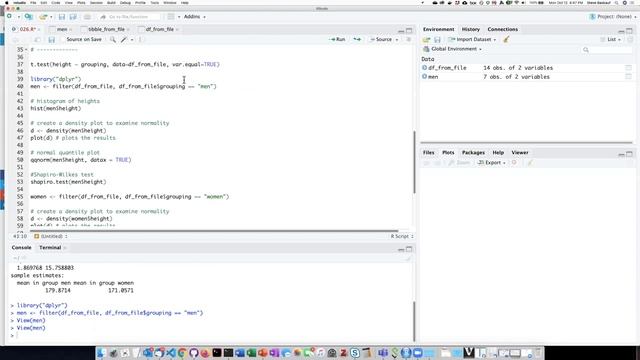Click the editor vertical scrollbar
This screenshot has width=640, height=360.
point(414,162)
